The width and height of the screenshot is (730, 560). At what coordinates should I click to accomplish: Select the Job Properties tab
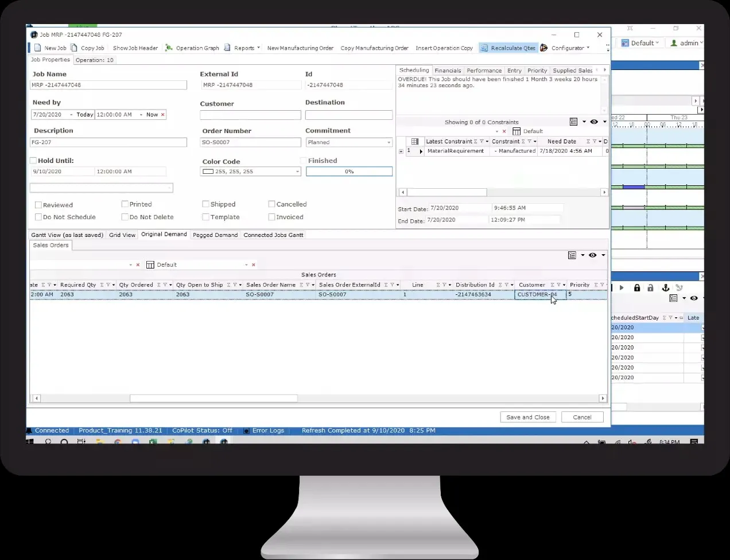coord(51,60)
